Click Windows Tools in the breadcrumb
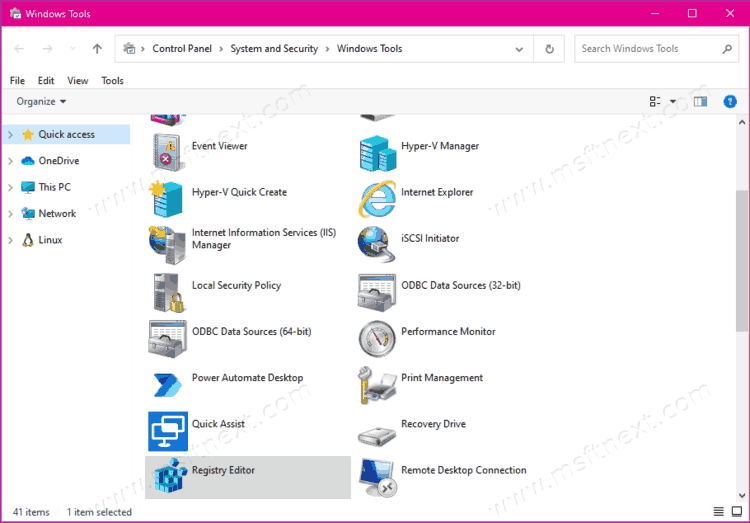Viewport: 750px width, 523px height. pyautogui.click(x=369, y=49)
